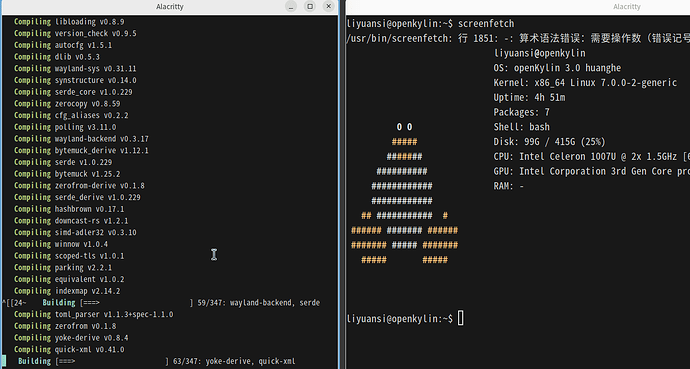Viewport: 690px width, 369px height.
Task: Click the 'Packages: 7' line
Action: [521, 112]
